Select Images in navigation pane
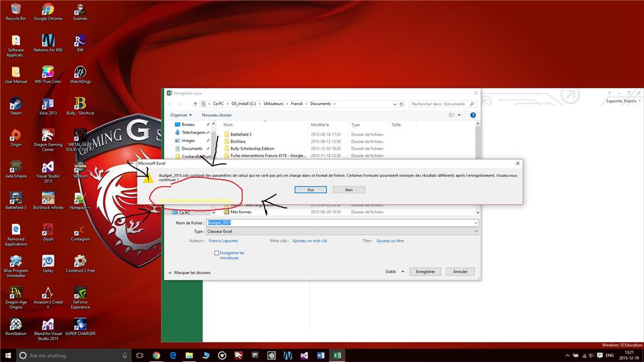 click(x=188, y=140)
